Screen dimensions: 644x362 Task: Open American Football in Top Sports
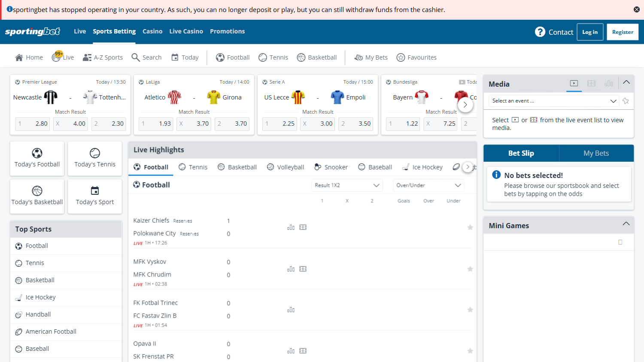pyautogui.click(x=66, y=332)
